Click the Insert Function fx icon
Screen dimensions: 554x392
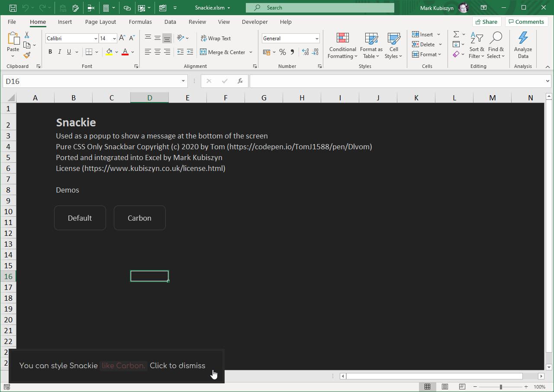click(240, 81)
